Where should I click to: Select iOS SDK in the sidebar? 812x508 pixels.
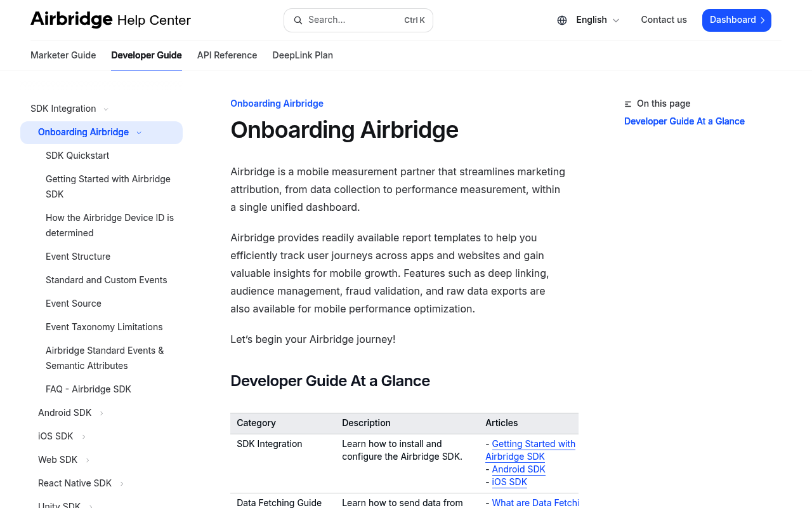(x=56, y=436)
